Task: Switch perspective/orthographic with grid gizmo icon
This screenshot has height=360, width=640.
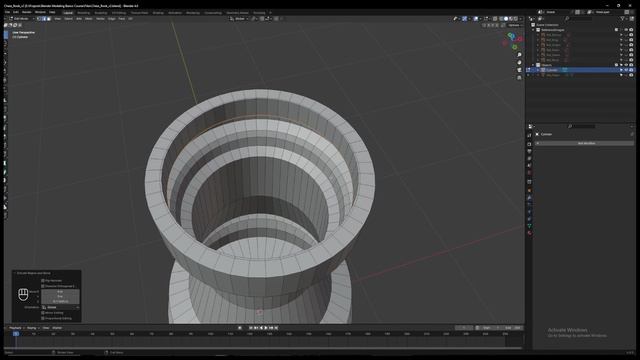Action: point(519,78)
